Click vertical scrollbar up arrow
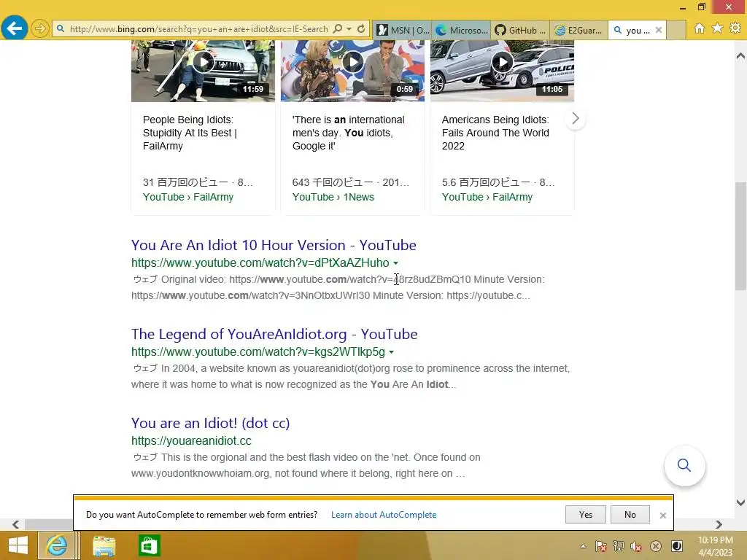The height and width of the screenshot is (560, 747). [740, 55]
